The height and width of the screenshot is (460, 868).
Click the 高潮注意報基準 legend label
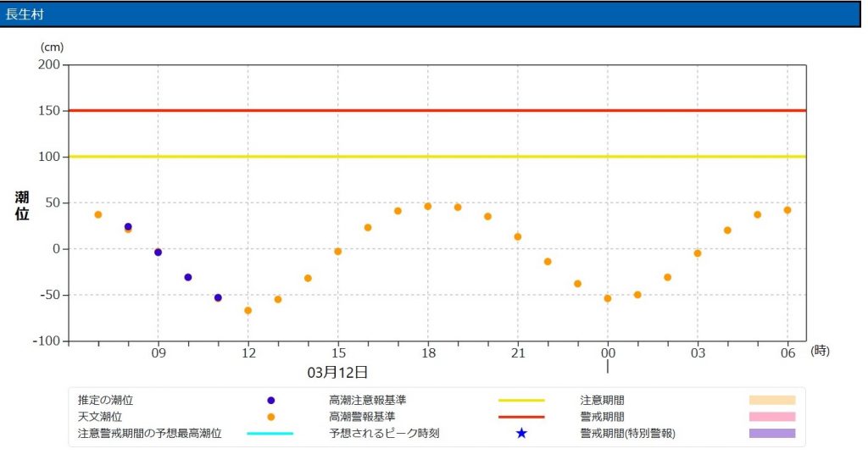368,400
